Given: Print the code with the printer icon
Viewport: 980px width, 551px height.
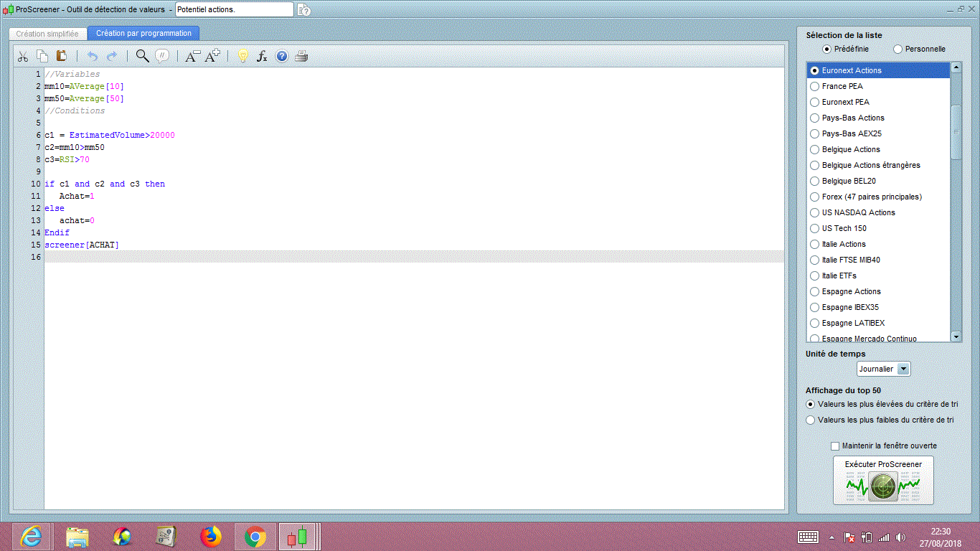Looking at the screenshot, I should click(x=301, y=56).
